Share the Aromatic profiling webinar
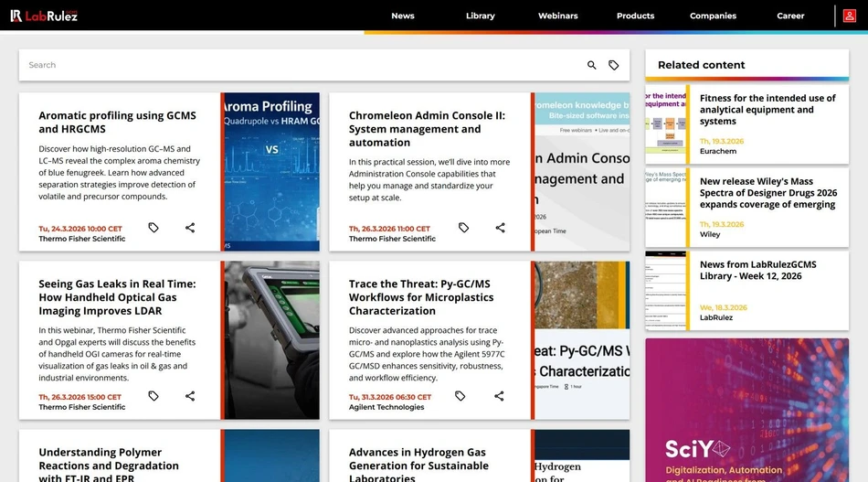 pos(190,228)
